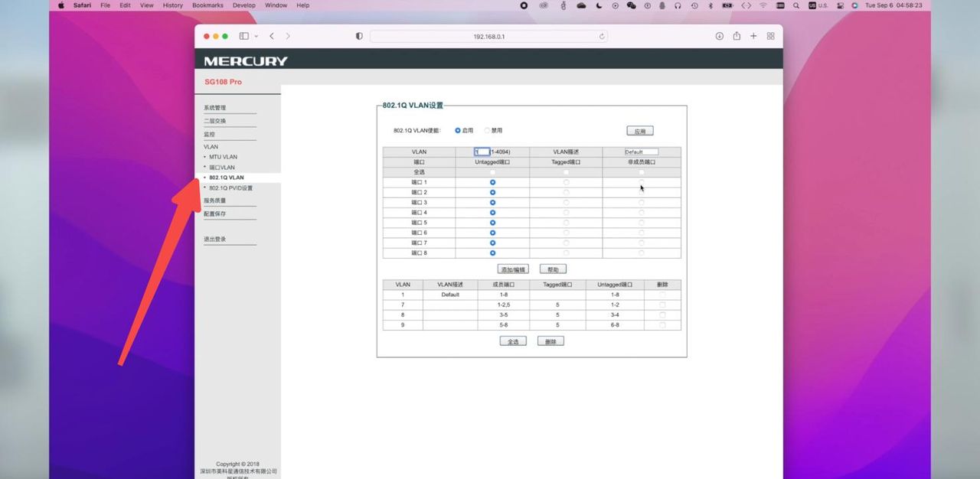Image resolution: width=980 pixels, height=479 pixels.
Task: Open the Safari menu
Action: pos(83,5)
